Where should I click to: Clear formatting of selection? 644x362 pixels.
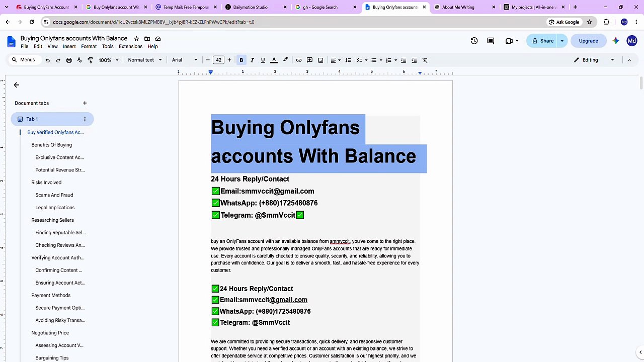[x=425, y=60]
